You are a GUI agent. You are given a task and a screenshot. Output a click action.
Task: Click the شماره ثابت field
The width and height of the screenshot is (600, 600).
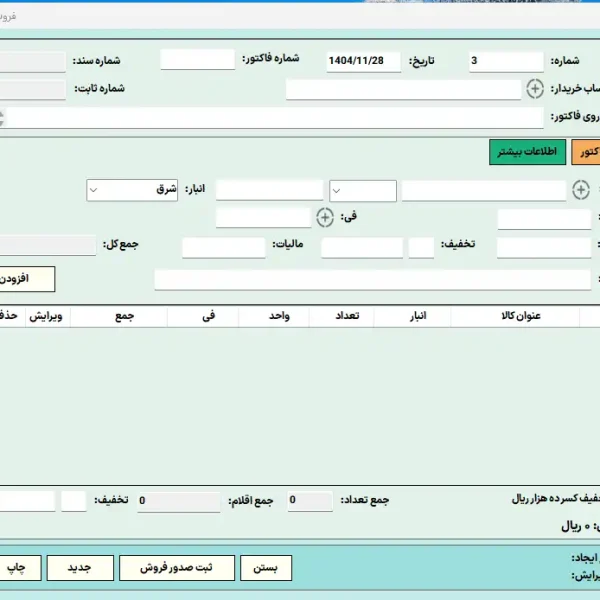pyautogui.click(x=33, y=90)
